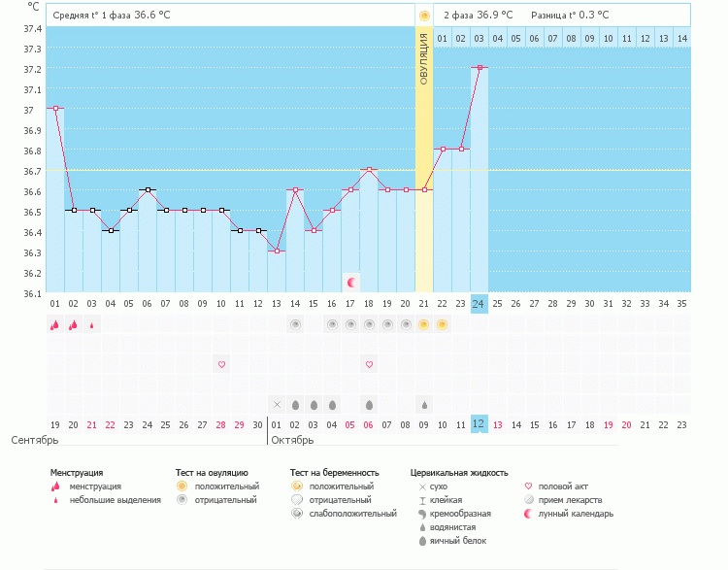This screenshot has width=728, height=570.
Task: Select the heart icon on cycle day 18
Action: 369,364
